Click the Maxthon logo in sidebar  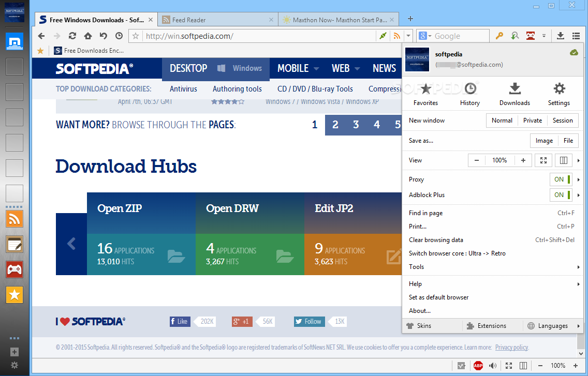click(x=14, y=41)
